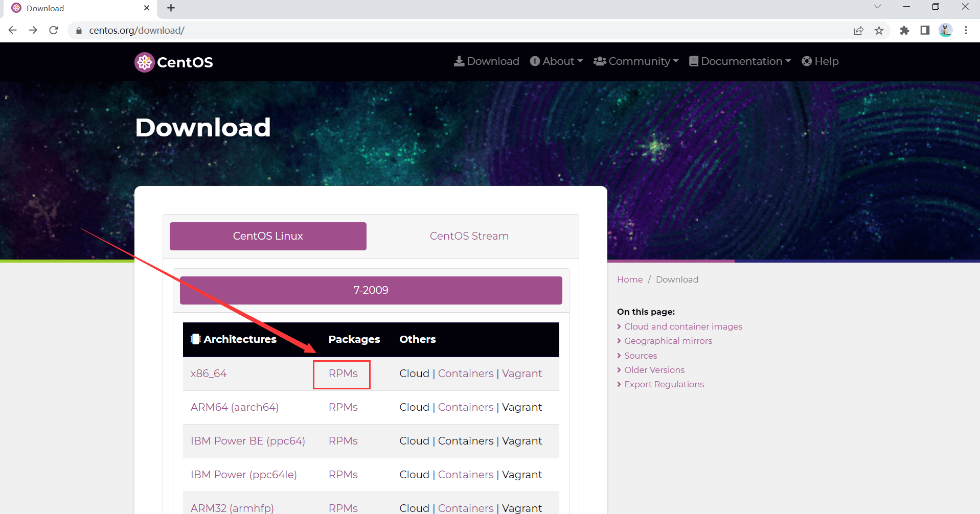This screenshot has height=514, width=980.
Task: Open Chrome profile avatar
Action: click(x=946, y=31)
